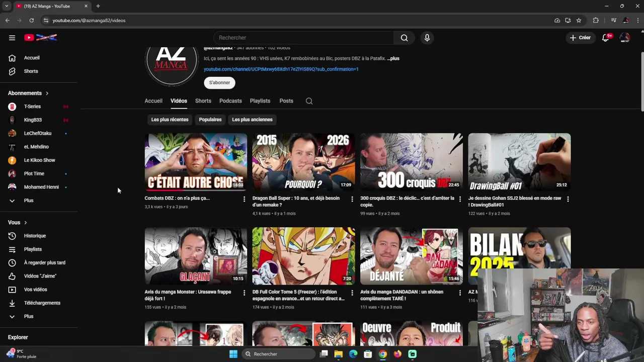Screen dimensions: 644x362
Task: Reload the page in Chrome
Action: tap(31, 20)
